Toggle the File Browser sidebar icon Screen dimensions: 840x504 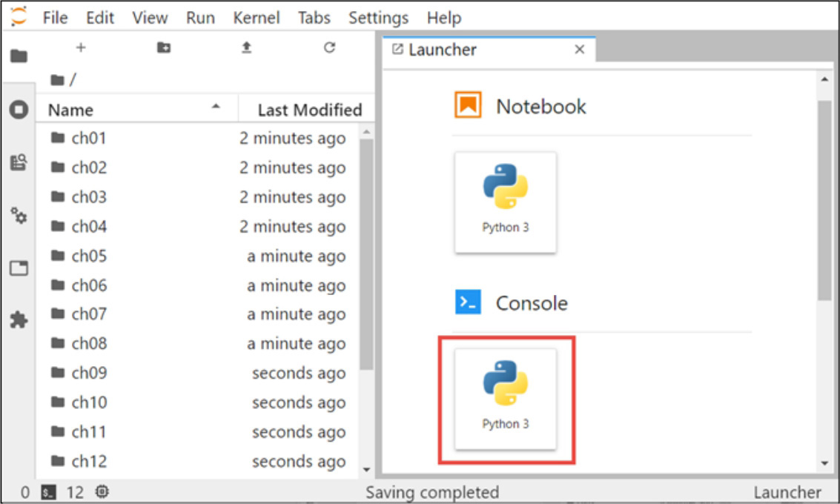pyautogui.click(x=19, y=56)
